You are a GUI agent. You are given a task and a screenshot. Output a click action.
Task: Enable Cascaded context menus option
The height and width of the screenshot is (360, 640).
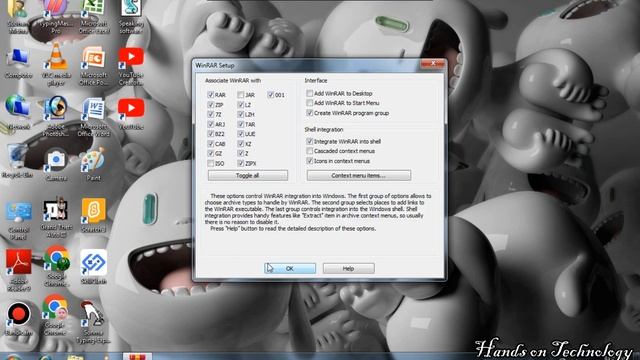click(x=310, y=151)
